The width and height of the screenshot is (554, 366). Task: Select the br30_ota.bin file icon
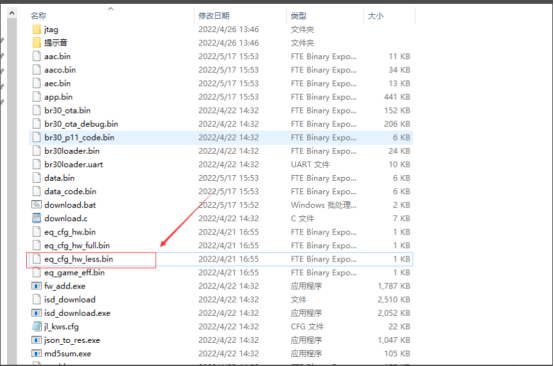[x=36, y=110]
